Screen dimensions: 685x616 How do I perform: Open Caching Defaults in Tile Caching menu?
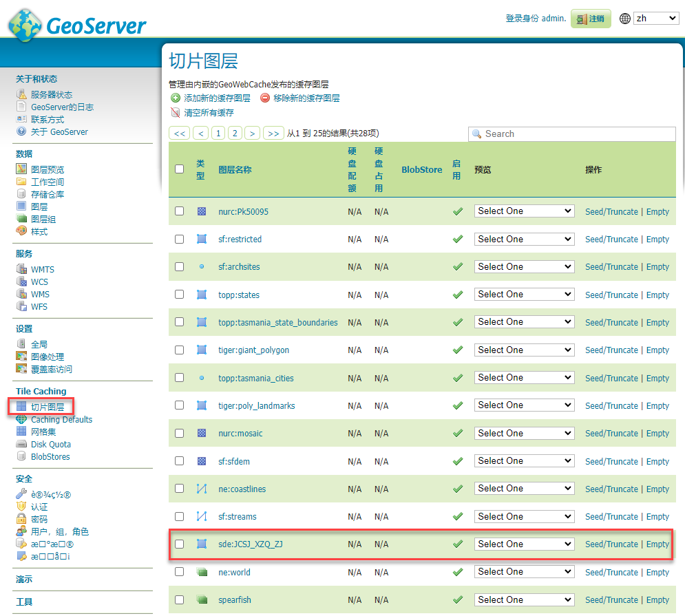[x=61, y=419]
